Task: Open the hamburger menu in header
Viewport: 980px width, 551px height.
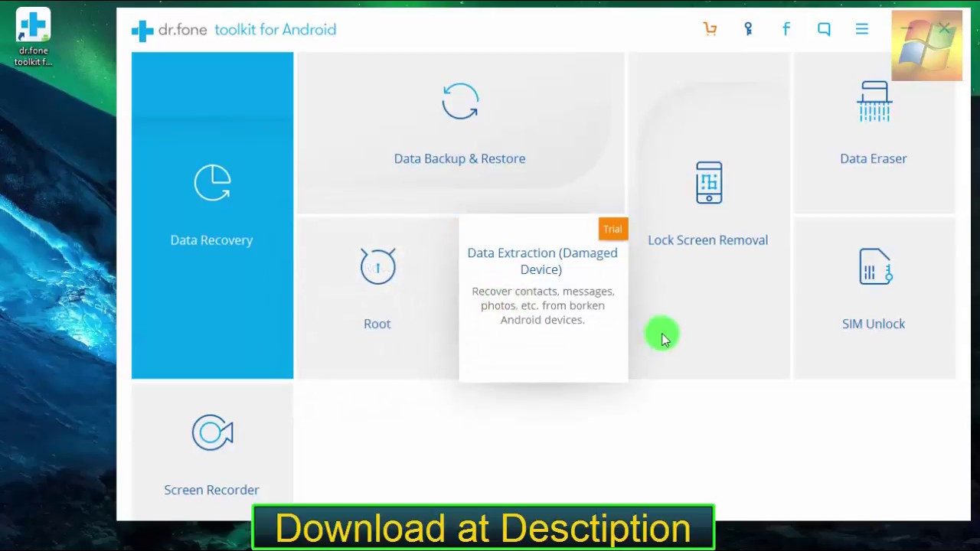Action: pos(862,29)
